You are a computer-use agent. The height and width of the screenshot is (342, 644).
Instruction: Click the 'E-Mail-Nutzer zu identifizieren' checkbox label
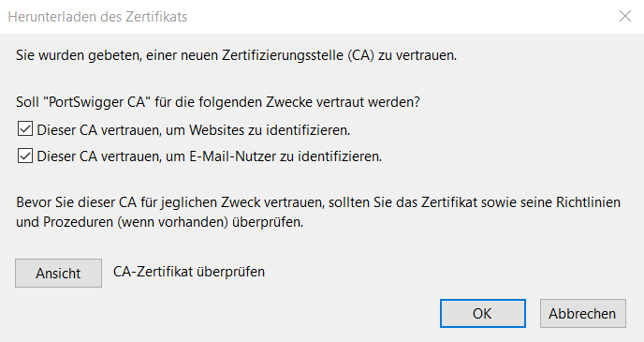point(210,156)
